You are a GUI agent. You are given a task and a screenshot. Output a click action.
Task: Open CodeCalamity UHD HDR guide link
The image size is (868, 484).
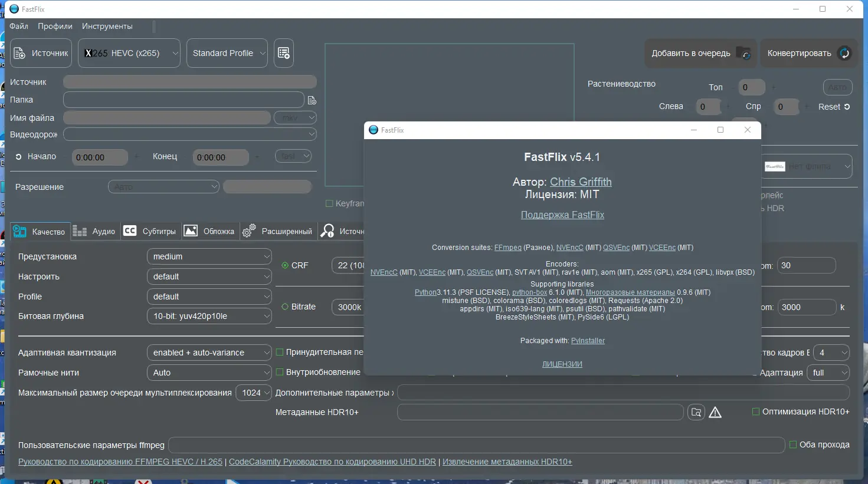tap(332, 462)
